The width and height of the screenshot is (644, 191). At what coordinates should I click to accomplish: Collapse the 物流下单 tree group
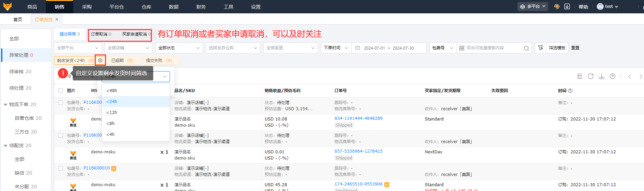point(5,105)
